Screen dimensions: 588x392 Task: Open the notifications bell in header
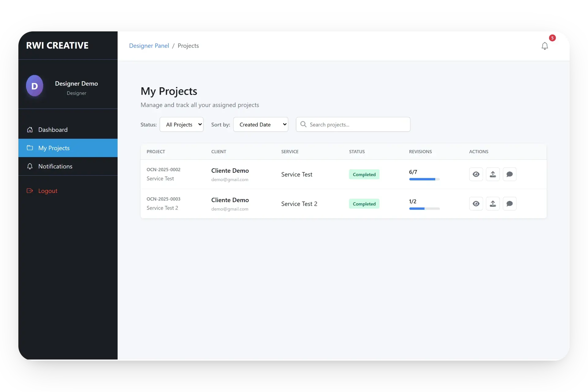tap(545, 46)
